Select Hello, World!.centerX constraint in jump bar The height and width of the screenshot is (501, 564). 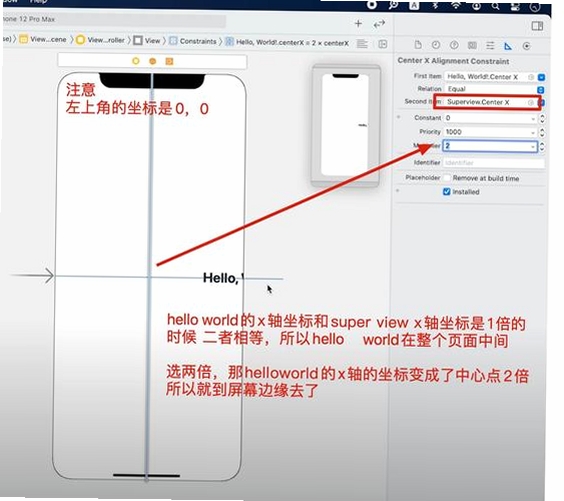tap(287, 42)
